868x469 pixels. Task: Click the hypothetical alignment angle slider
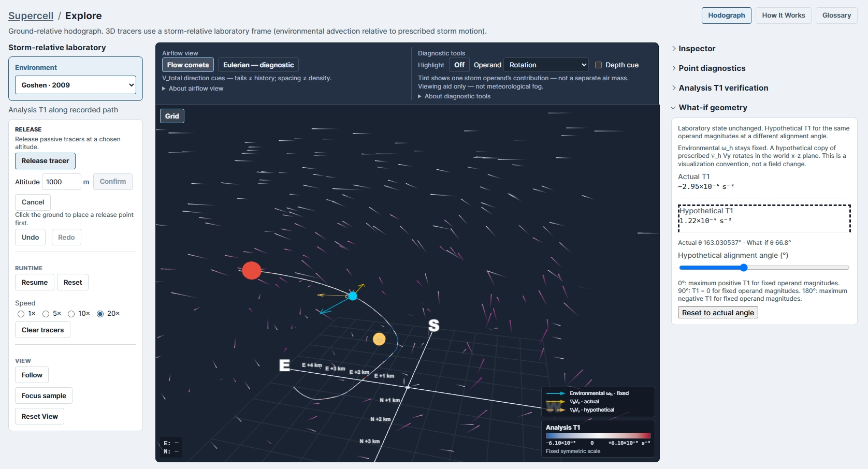pos(764,268)
